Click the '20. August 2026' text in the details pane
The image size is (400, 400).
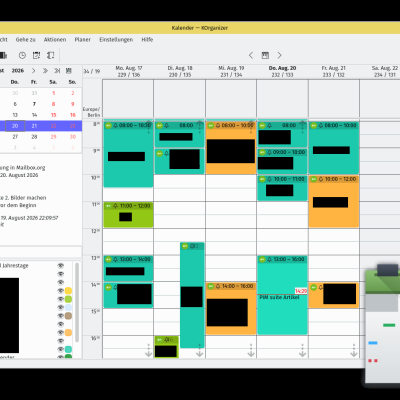[x=19, y=175]
